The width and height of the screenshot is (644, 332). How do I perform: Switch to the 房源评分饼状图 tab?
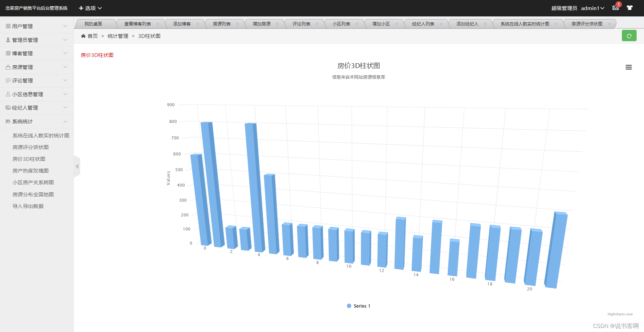[x=587, y=24]
